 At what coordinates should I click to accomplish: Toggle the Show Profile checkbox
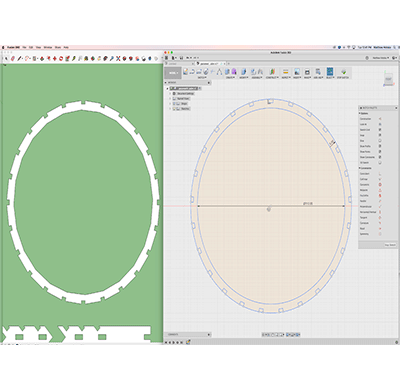(380, 146)
